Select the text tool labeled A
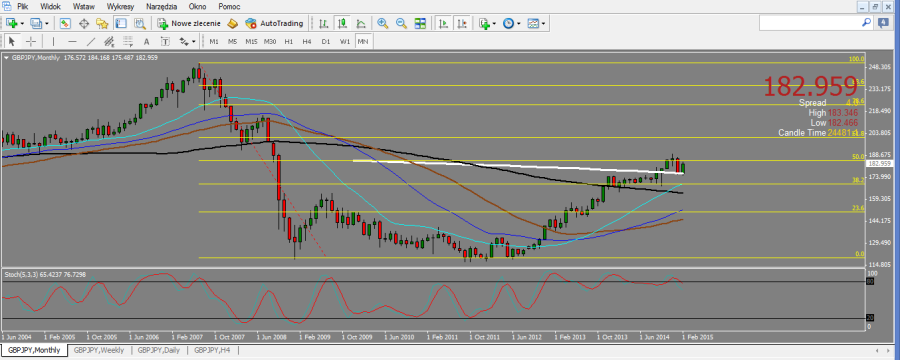This screenshot has height=360, width=900. [x=146, y=41]
